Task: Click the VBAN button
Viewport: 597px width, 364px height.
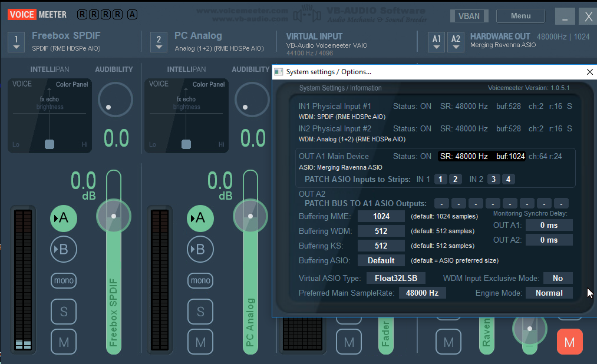Action: 469,16
